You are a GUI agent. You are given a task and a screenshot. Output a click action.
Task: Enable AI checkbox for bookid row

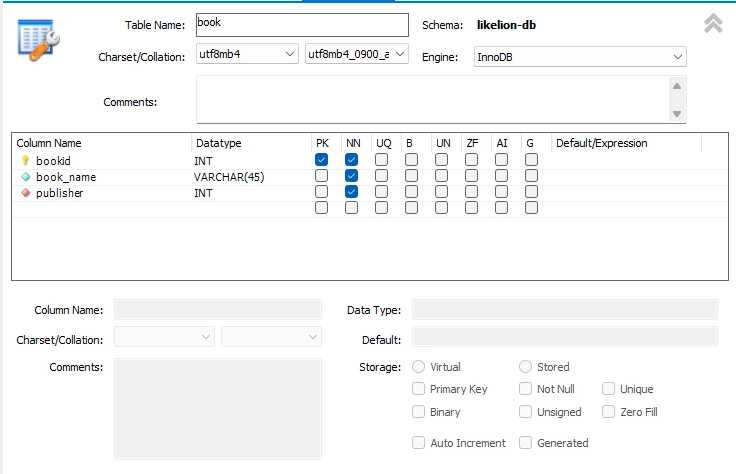coord(501,160)
